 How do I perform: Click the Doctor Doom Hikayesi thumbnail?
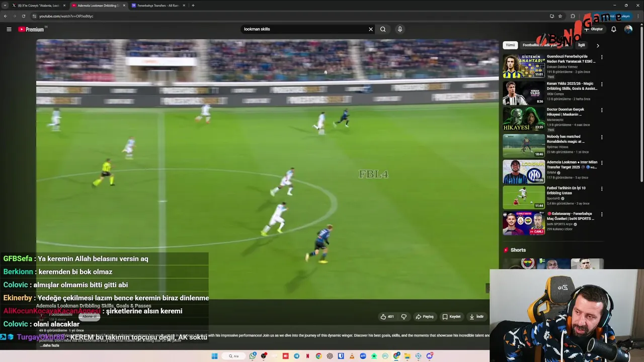[524, 119]
